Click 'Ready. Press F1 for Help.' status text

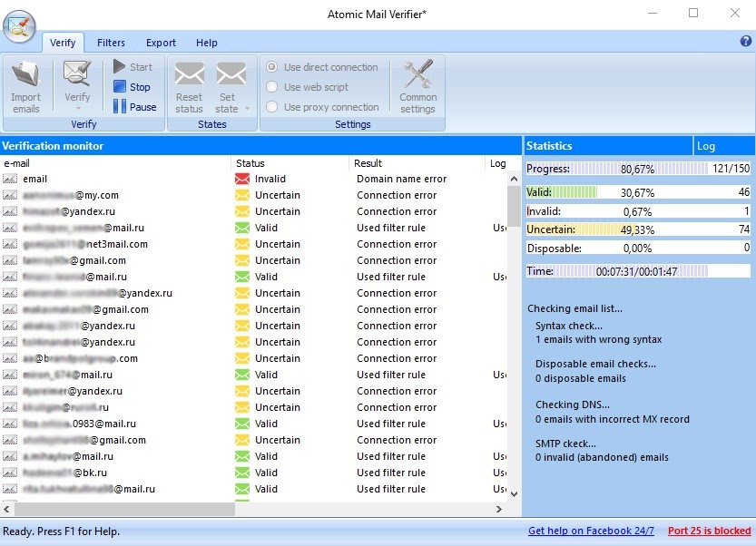(x=61, y=531)
